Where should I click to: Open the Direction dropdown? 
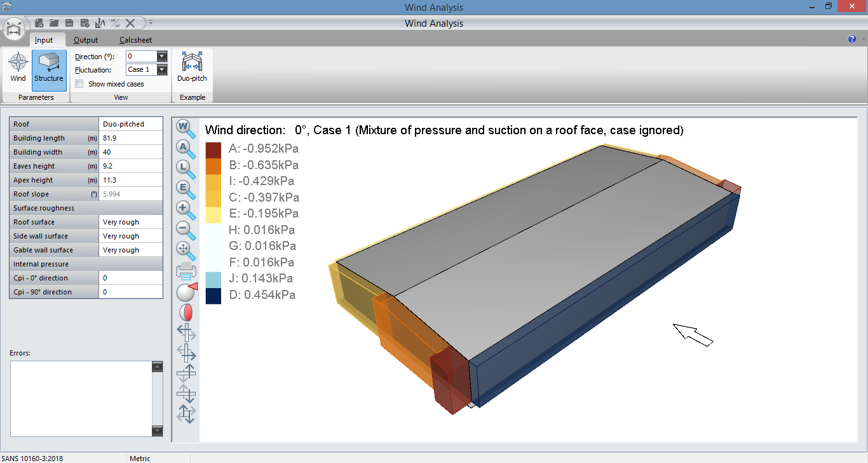pyautogui.click(x=161, y=57)
